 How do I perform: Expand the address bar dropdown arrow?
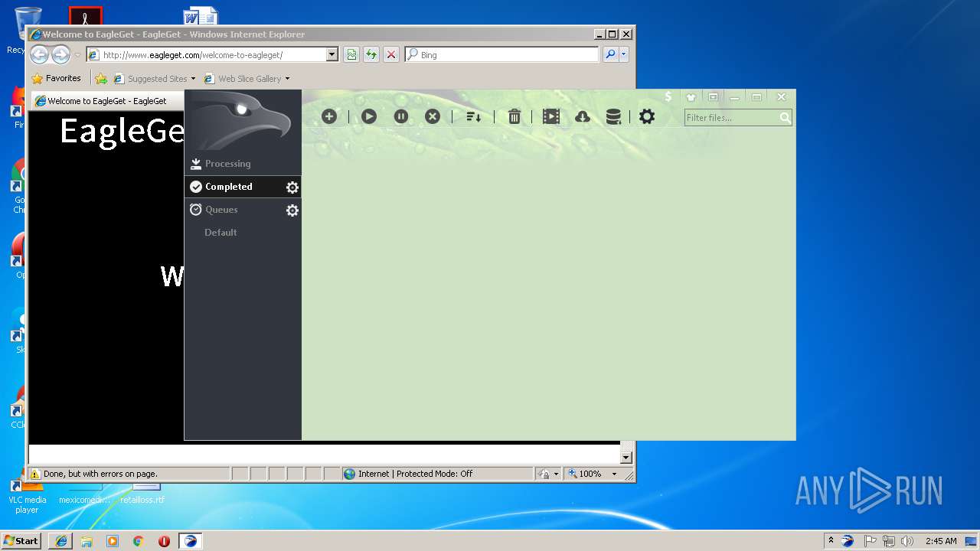pos(332,54)
